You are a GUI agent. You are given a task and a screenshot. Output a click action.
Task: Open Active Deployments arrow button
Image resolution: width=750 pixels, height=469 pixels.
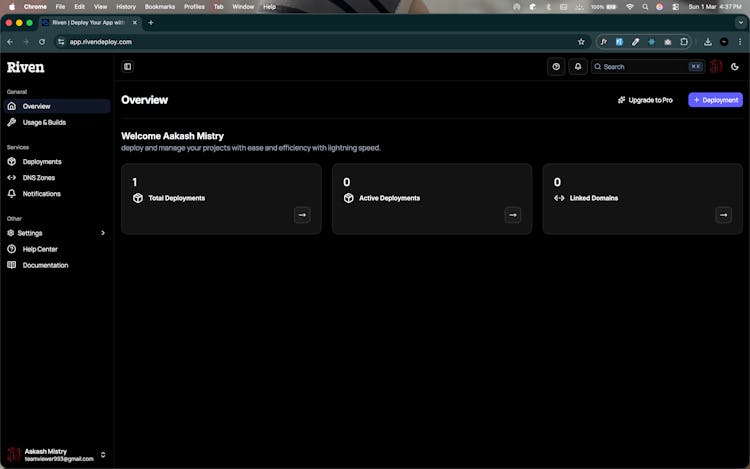(x=513, y=214)
